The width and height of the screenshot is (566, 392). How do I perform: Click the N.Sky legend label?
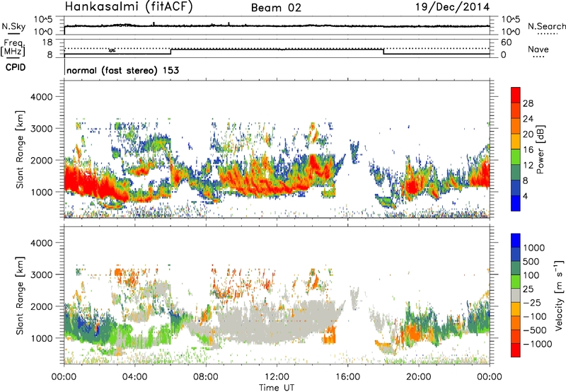13,26
